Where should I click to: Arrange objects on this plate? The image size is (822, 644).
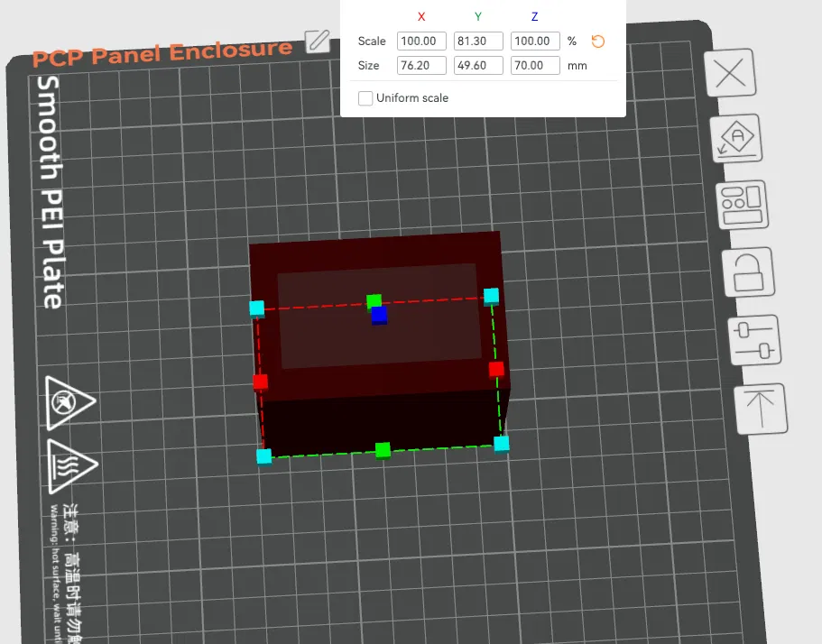(743, 205)
